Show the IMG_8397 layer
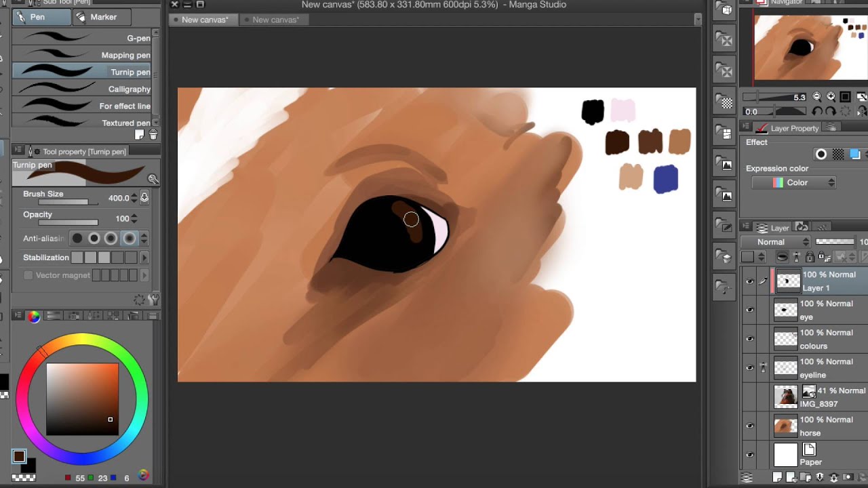 point(749,397)
